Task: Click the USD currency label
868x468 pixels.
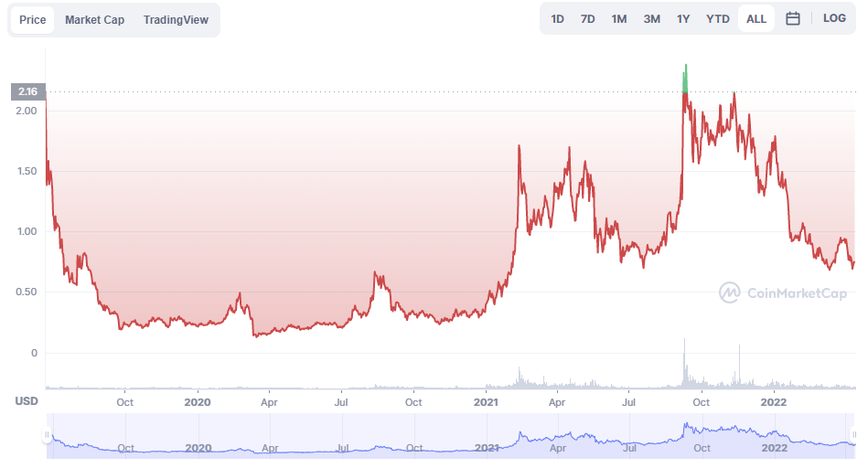Action: point(26,401)
